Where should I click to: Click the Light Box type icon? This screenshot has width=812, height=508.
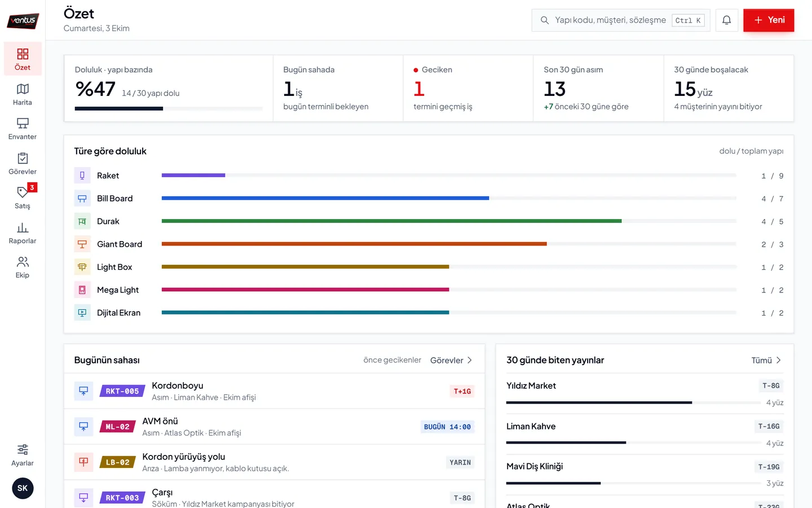[x=82, y=267]
